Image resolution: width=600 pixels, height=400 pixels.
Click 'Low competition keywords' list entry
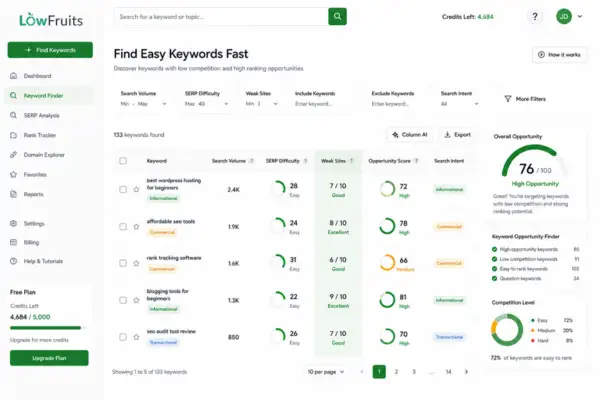pos(535,259)
